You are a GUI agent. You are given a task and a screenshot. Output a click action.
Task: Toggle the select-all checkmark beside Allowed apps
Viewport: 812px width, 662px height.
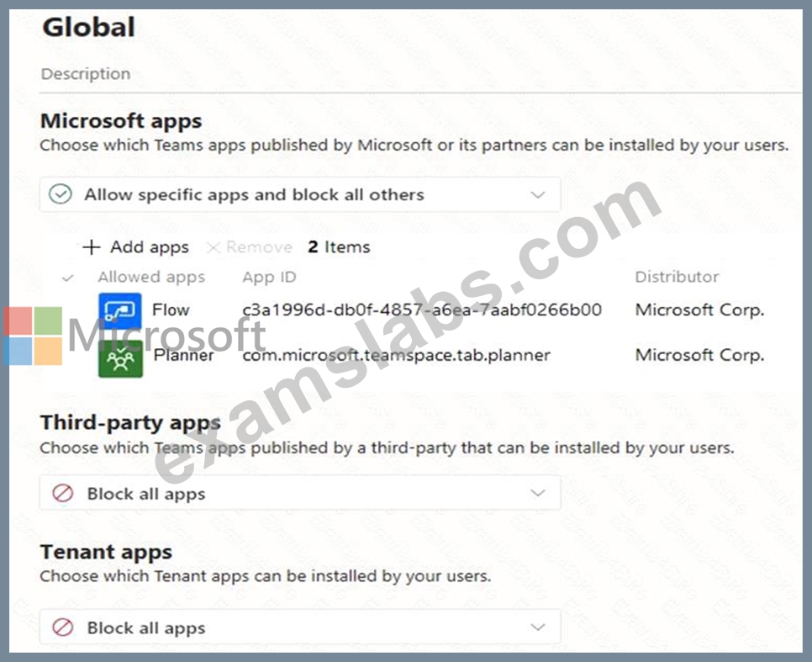click(x=67, y=278)
